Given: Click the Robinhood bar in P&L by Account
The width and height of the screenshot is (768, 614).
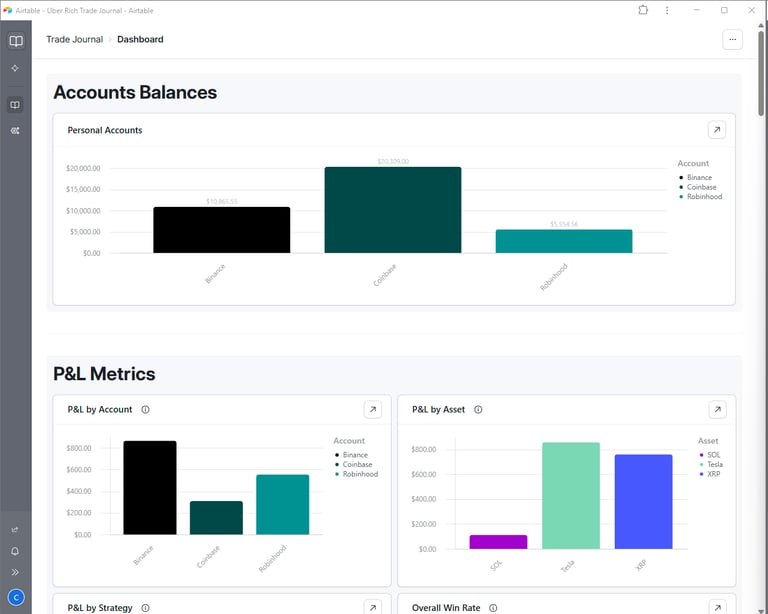Looking at the screenshot, I should pyautogui.click(x=283, y=505).
